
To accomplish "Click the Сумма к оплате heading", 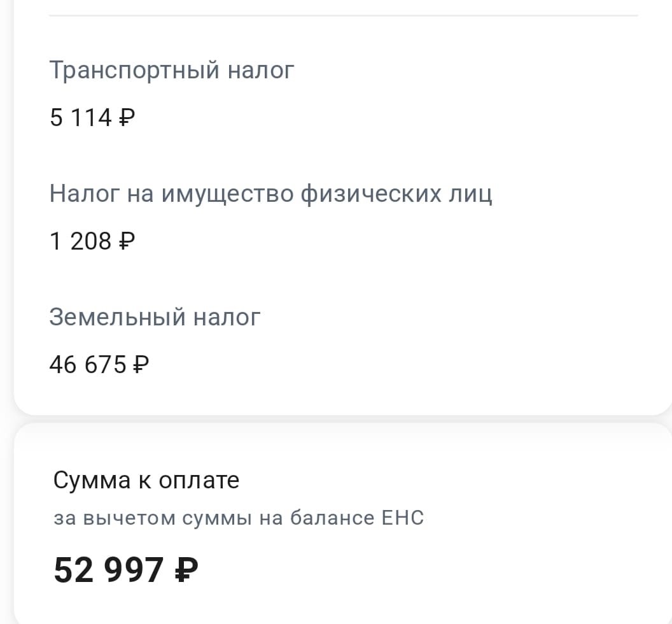I will click(x=146, y=479).
